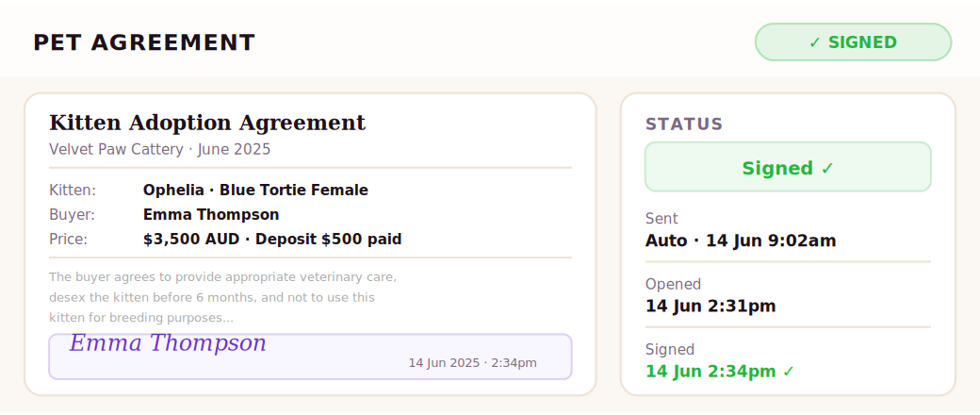Click the green Signed status box

788,167
